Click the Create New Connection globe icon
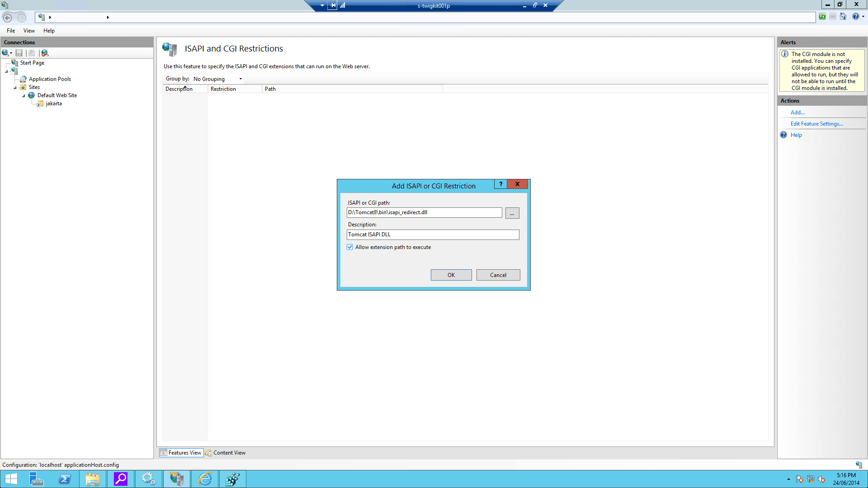This screenshot has width=868, height=488. [x=5, y=53]
